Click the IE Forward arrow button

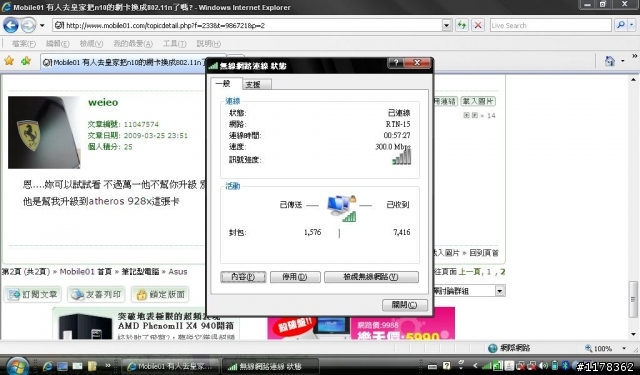[x=29, y=25]
